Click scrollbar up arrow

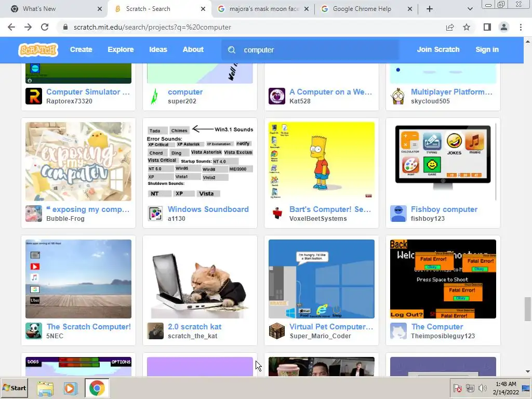528,42
